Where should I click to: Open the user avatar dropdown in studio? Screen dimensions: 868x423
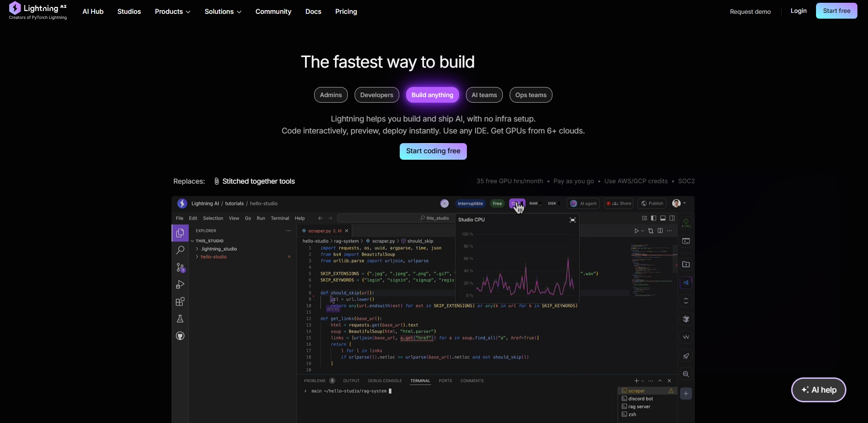pyautogui.click(x=679, y=203)
